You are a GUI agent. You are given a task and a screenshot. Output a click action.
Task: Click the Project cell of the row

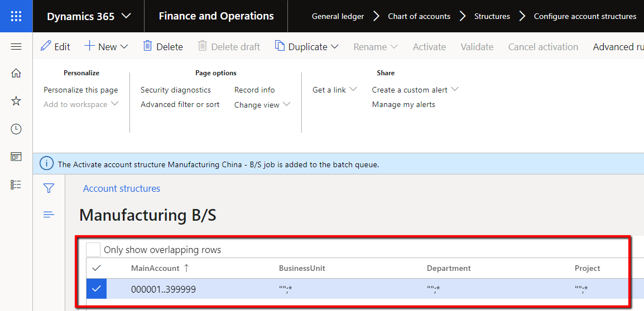[x=581, y=289]
